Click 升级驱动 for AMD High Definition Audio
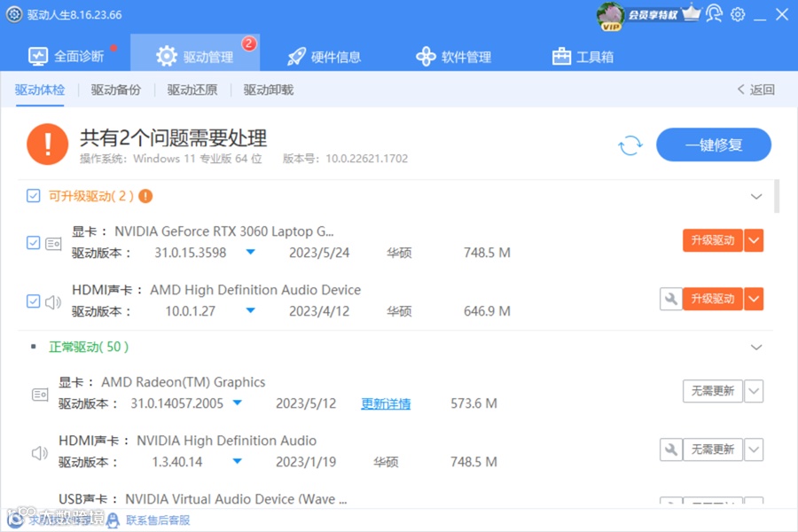 coord(713,299)
